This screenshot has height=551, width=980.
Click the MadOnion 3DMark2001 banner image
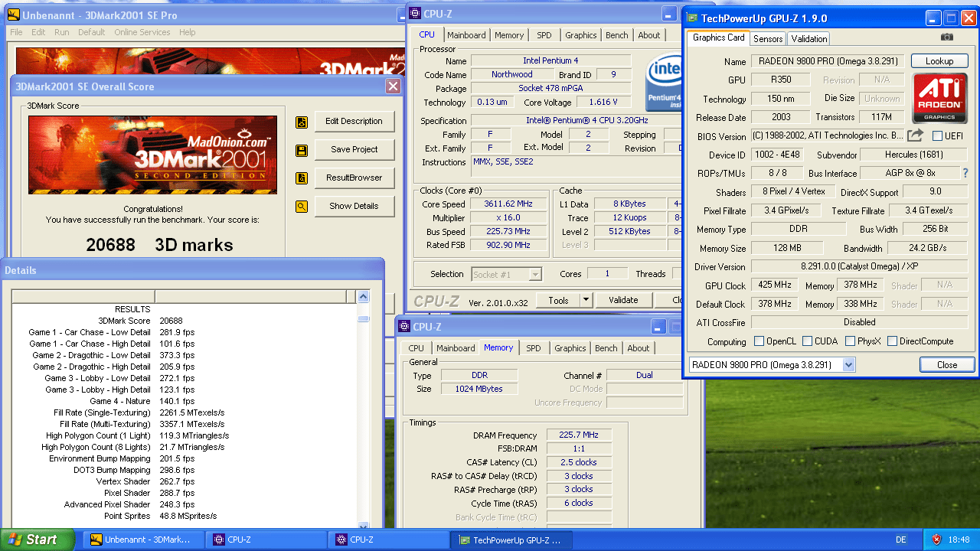point(152,155)
